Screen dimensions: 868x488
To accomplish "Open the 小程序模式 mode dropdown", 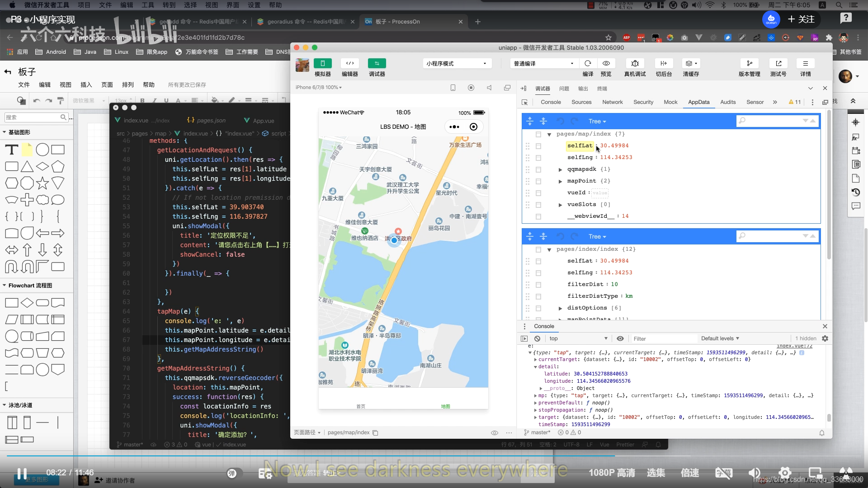I will point(457,64).
